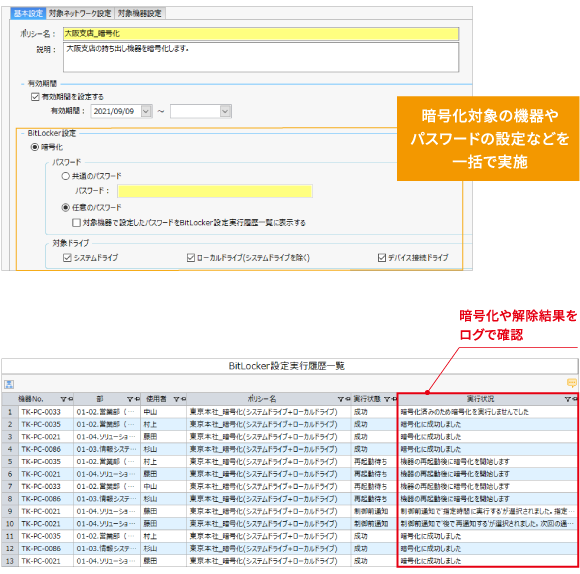Select row header number 1
The width and height of the screenshot is (580, 574).
click(10, 412)
